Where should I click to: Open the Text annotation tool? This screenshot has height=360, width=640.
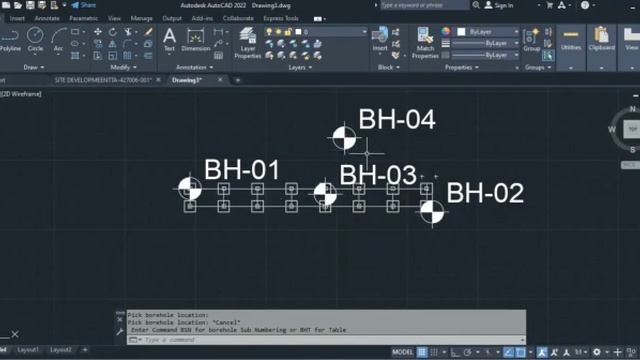coord(169,40)
